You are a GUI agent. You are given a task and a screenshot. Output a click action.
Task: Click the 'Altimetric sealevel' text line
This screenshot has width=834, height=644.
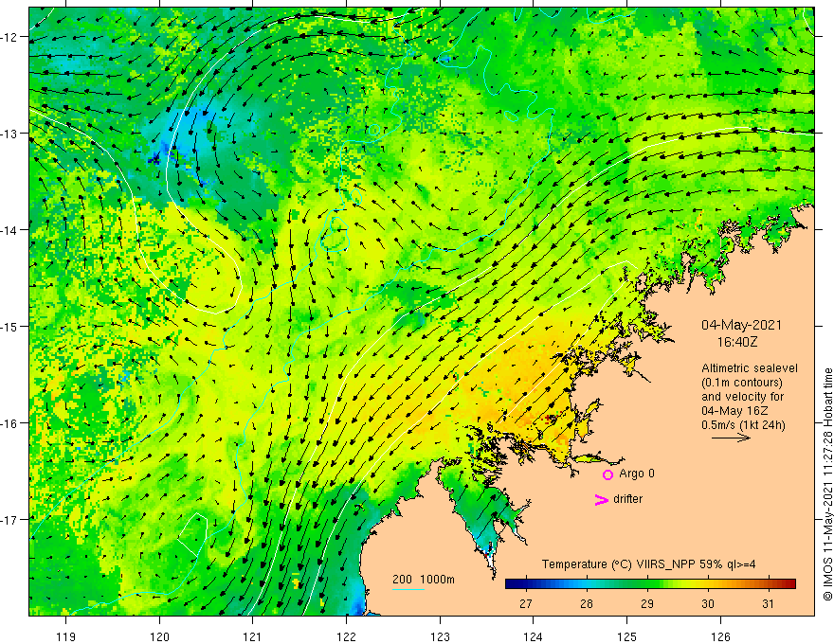750,368
